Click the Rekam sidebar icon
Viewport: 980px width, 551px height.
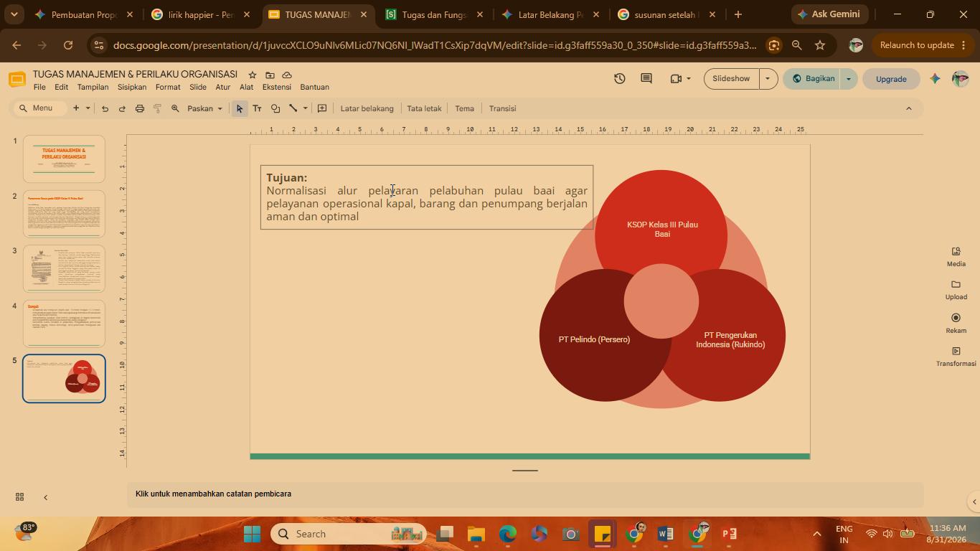pos(956,324)
